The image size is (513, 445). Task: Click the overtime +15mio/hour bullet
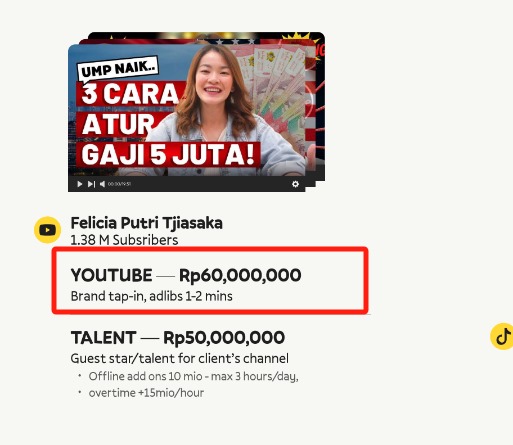(x=146, y=393)
